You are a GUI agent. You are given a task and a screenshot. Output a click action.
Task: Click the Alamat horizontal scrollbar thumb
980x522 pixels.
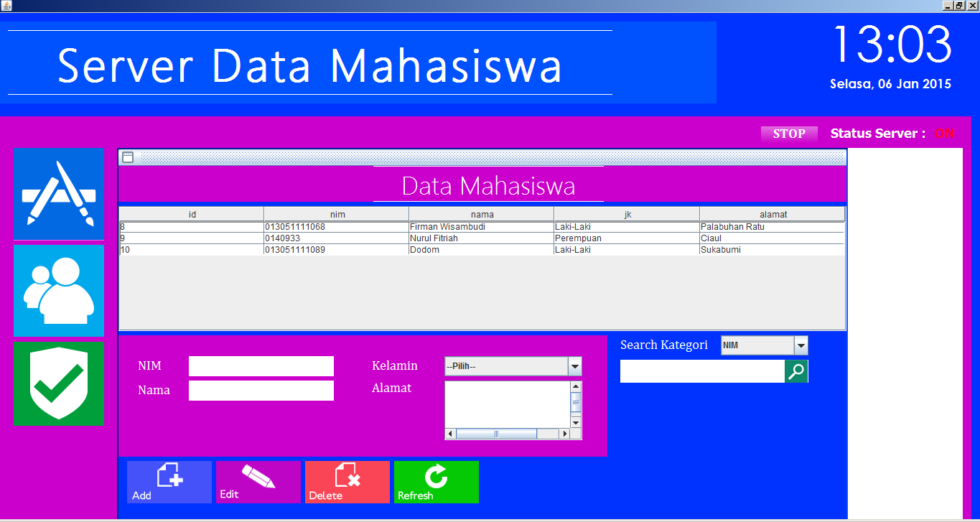(497, 434)
